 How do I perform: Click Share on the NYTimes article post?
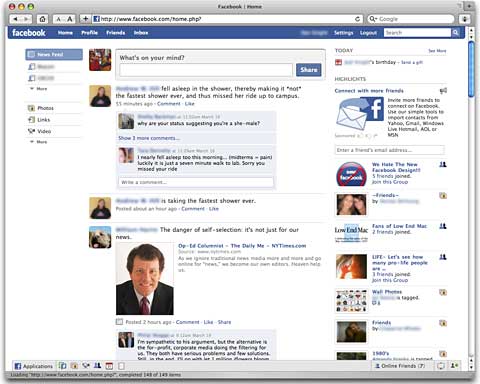tap(224, 322)
